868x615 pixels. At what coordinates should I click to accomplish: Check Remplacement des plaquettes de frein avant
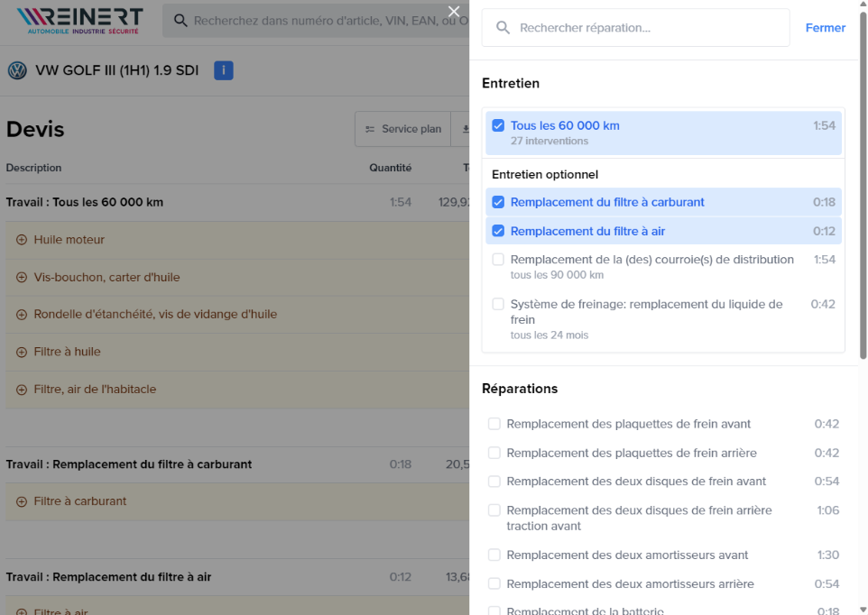pyautogui.click(x=494, y=424)
